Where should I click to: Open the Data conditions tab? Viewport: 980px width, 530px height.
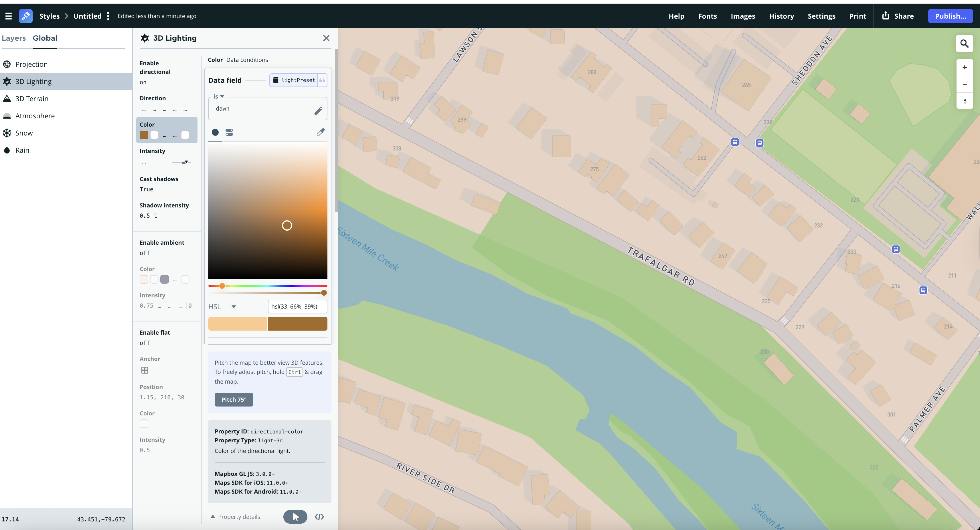coord(246,60)
